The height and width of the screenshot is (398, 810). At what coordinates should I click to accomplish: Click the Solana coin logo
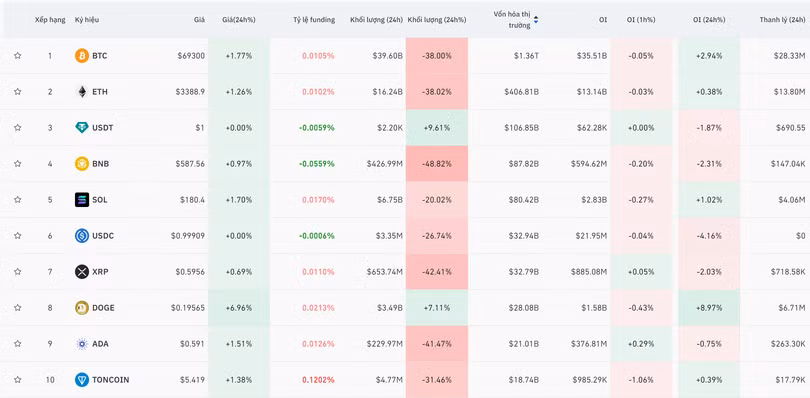[82, 200]
